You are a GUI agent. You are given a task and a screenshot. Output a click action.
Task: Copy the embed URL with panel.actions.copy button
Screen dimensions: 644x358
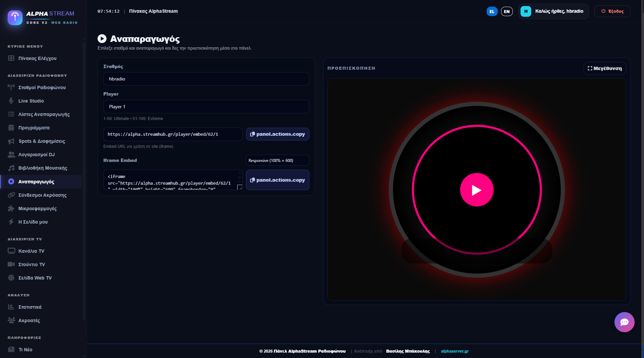(277, 134)
